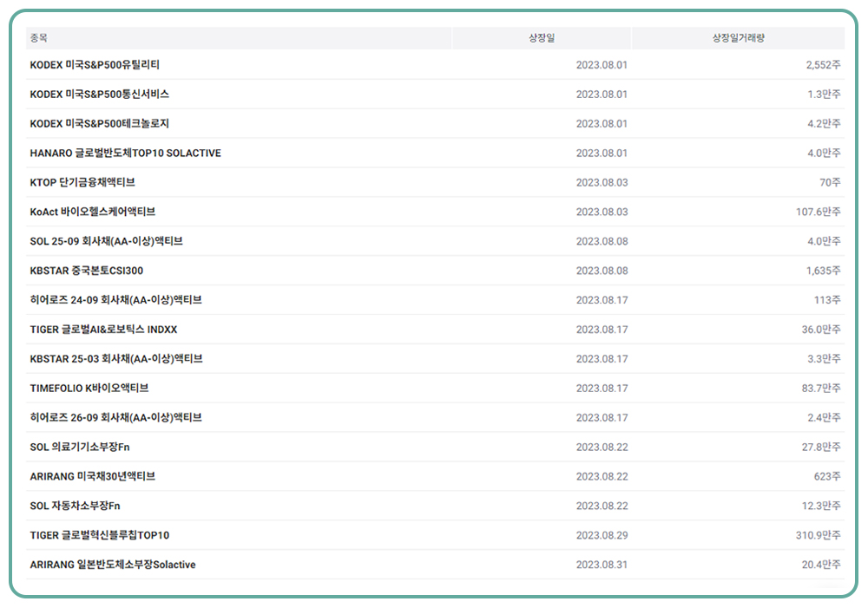
Task: Select KODEX 미국S&P500통신서비스 row
Action: (99, 95)
